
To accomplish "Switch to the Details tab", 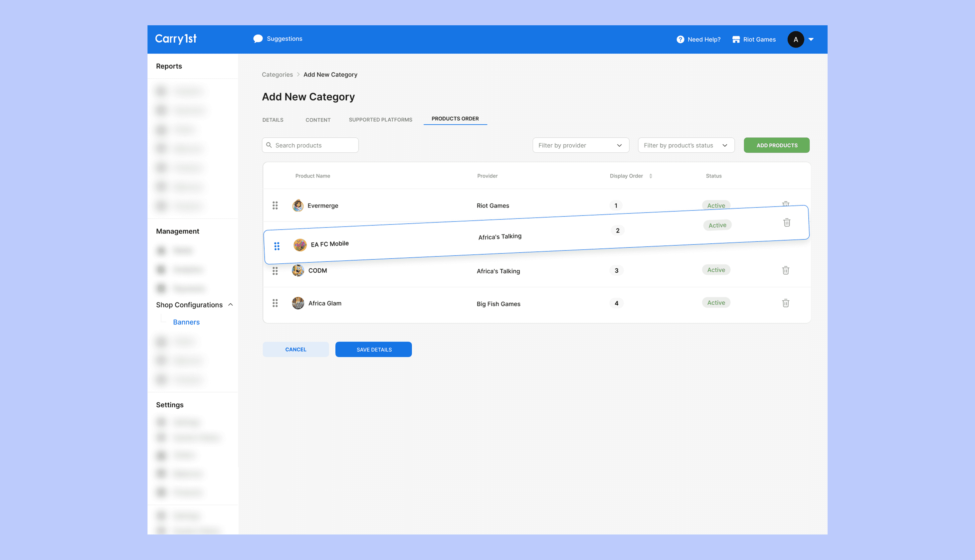I will 273,120.
